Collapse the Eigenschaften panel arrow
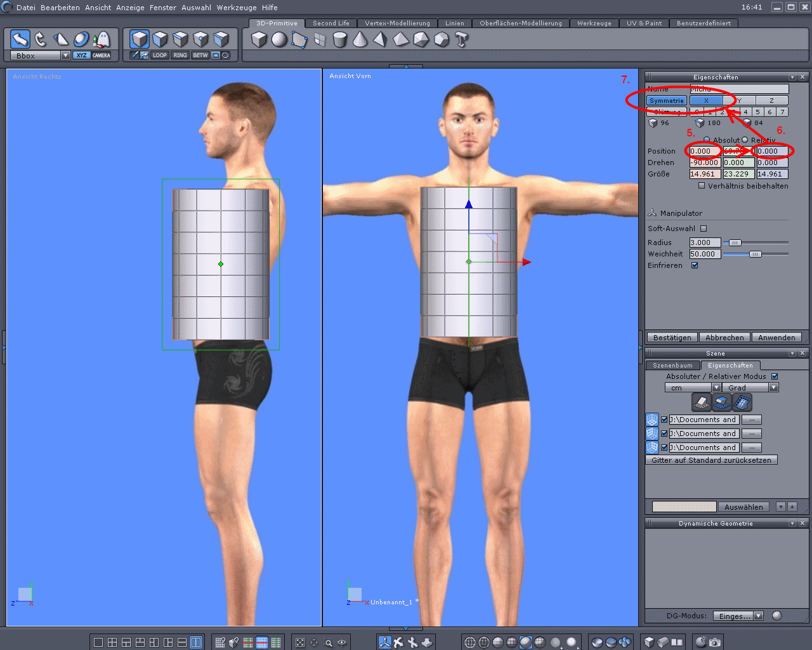 792,77
